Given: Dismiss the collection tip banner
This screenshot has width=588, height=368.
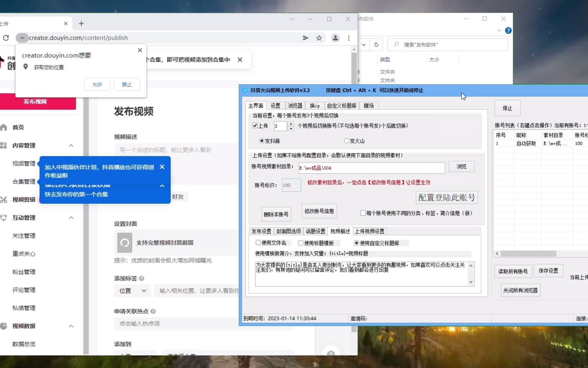Looking at the screenshot, I should point(240,60).
